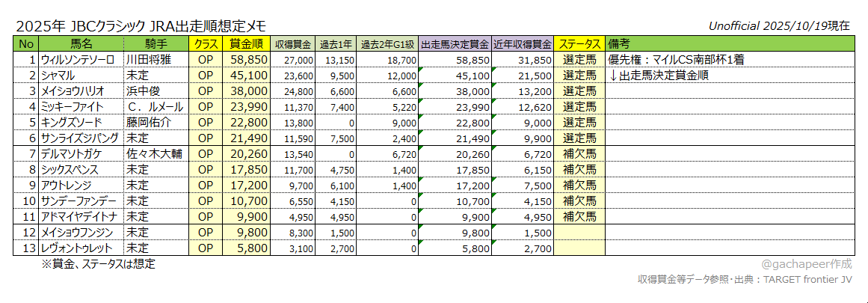
Task: Click the 賞金順 header cell
Action: pos(246,43)
